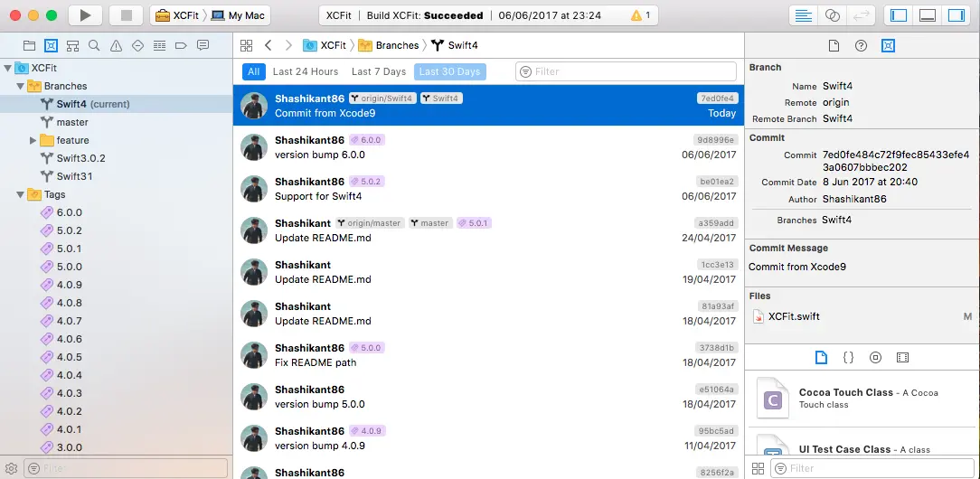
Task: Show the Standard editor
Action: click(x=803, y=15)
